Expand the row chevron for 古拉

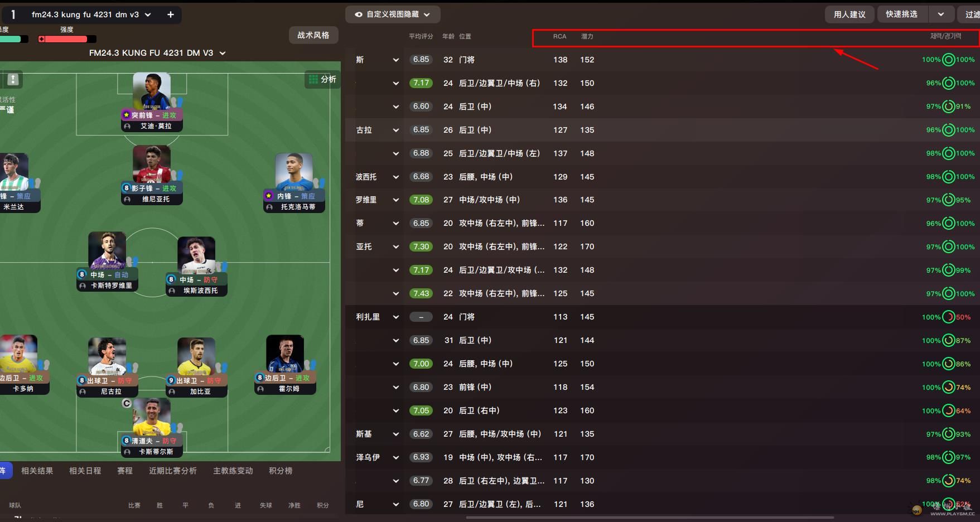coord(396,130)
